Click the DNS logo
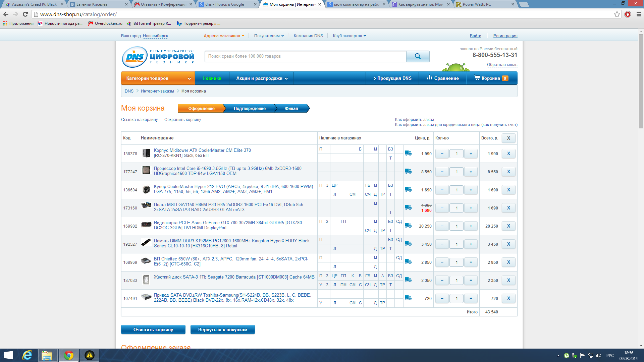This screenshot has width=644, height=362. [x=135, y=57]
